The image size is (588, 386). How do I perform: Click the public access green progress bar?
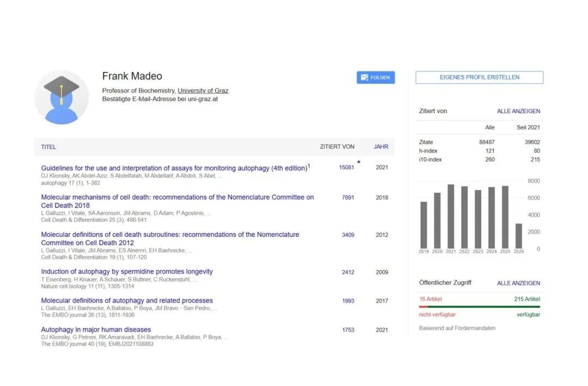(484, 307)
